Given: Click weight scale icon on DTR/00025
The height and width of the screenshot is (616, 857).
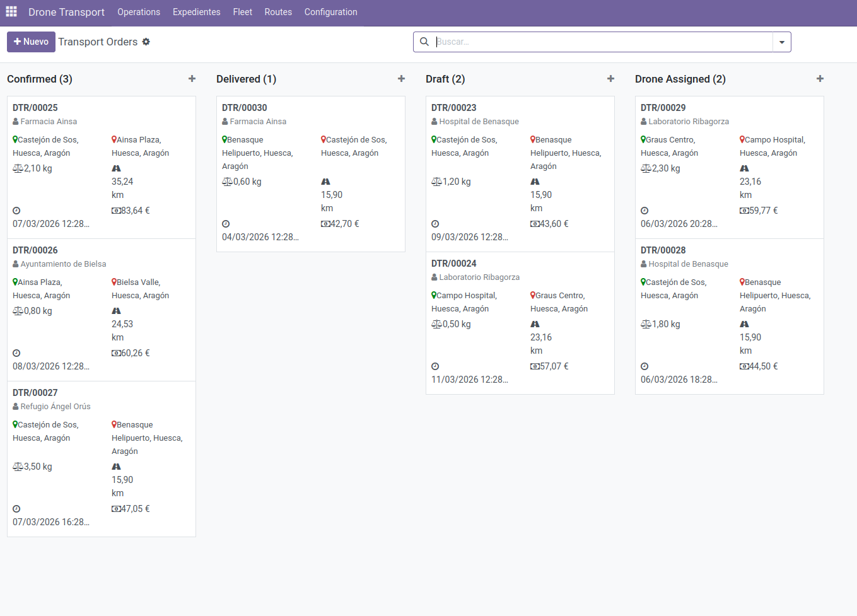Looking at the screenshot, I should coord(16,168).
